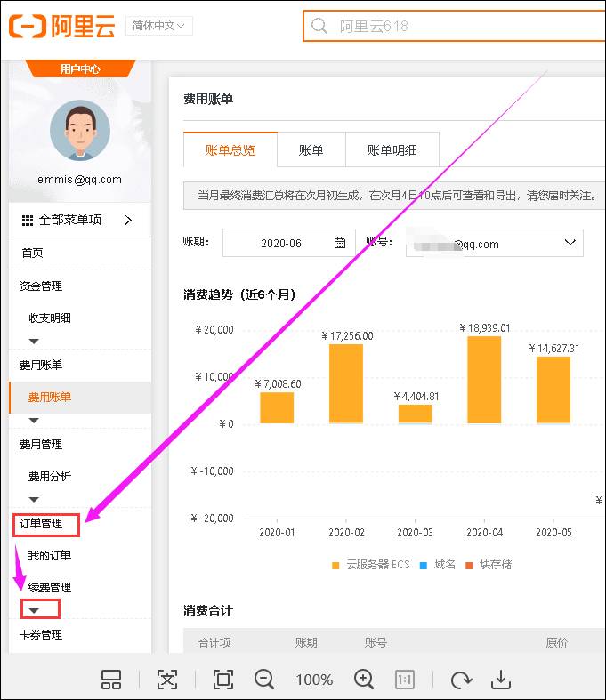606x700 pixels.
Task: Click the 2020-03 bar ¥4,404.81
Action: pyautogui.click(x=416, y=414)
